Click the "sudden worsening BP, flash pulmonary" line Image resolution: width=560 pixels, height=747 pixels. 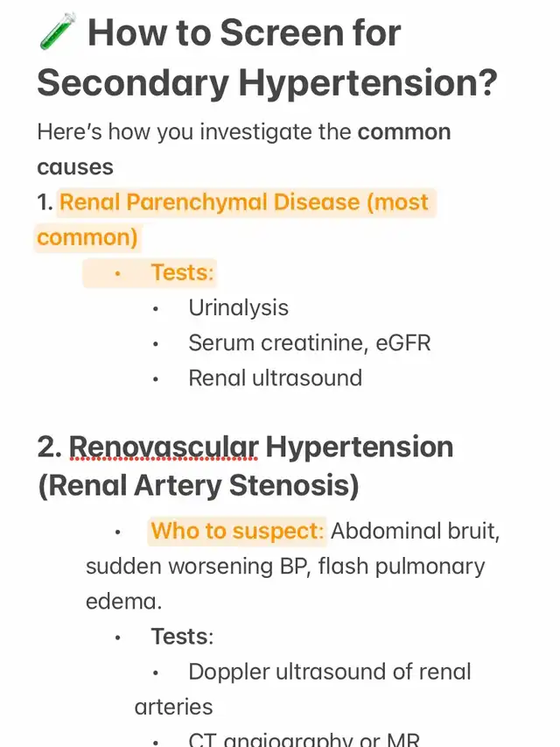click(285, 566)
